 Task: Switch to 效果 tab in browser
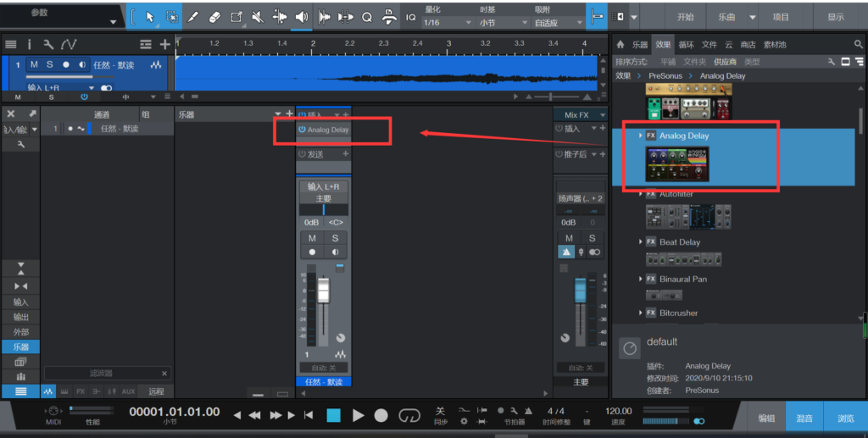click(x=663, y=45)
